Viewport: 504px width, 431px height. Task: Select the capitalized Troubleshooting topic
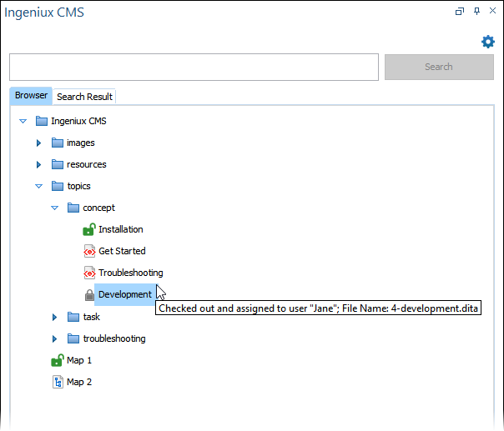(x=131, y=273)
